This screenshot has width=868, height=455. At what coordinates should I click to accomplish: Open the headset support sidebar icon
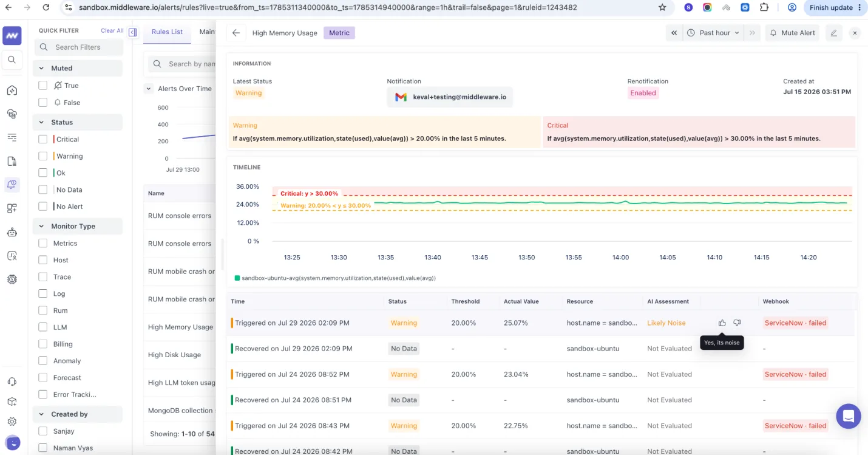pyautogui.click(x=12, y=381)
